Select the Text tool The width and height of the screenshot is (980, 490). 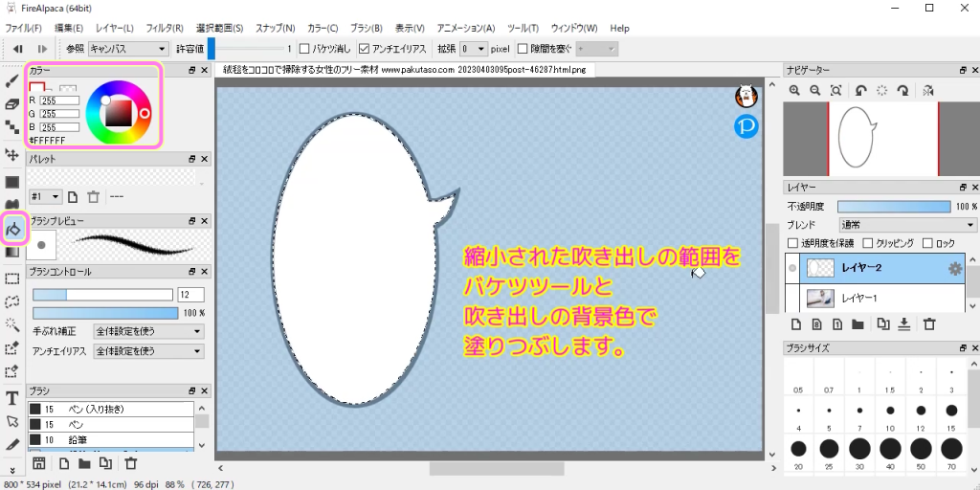[11, 398]
